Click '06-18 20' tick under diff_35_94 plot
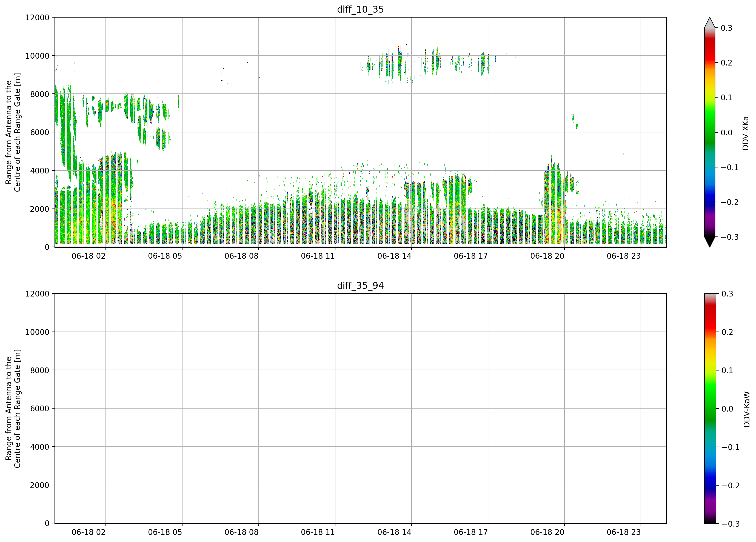The height and width of the screenshot is (542, 756). coord(547,532)
